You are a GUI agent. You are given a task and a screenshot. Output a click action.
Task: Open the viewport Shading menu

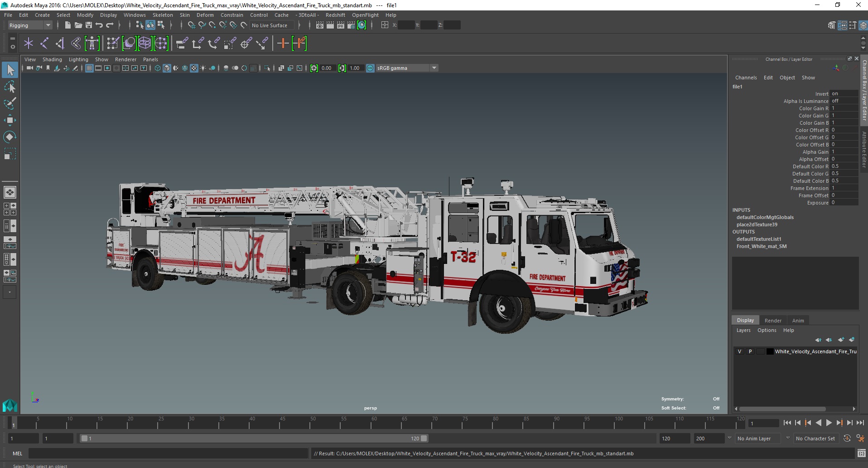click(52, 59)
